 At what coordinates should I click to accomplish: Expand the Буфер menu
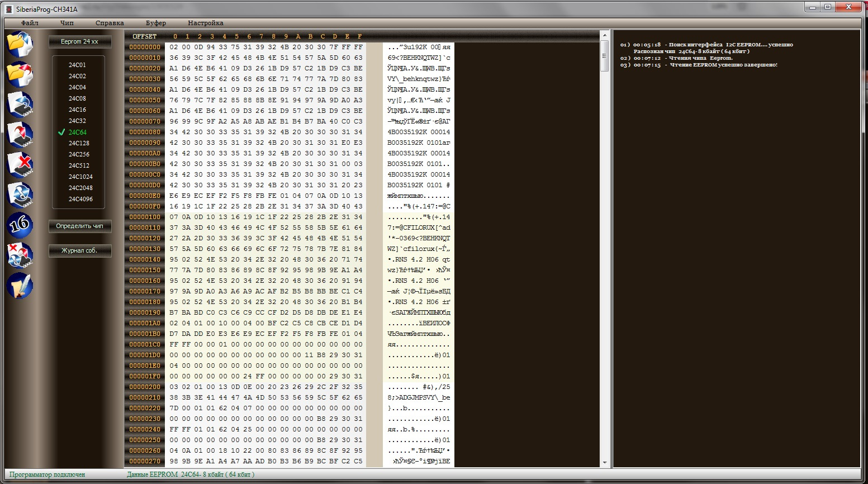tap(155, 23)
